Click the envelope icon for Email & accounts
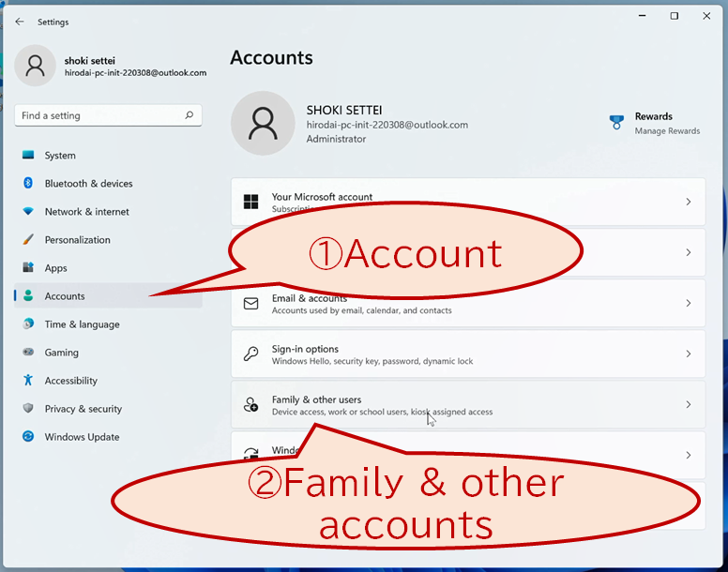 pyautogui.click(x=251, y=304)
